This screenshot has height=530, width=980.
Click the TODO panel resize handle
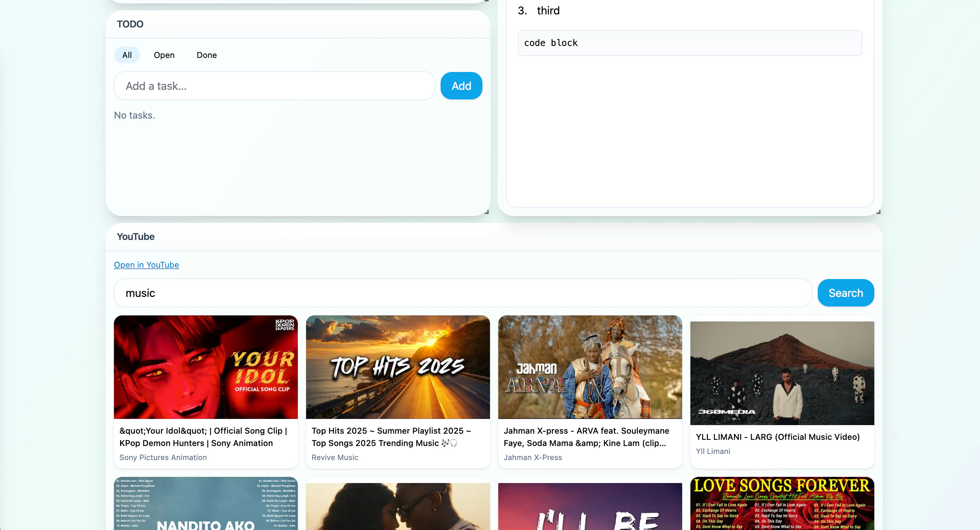pyautogui.click(x=487, y=212)
